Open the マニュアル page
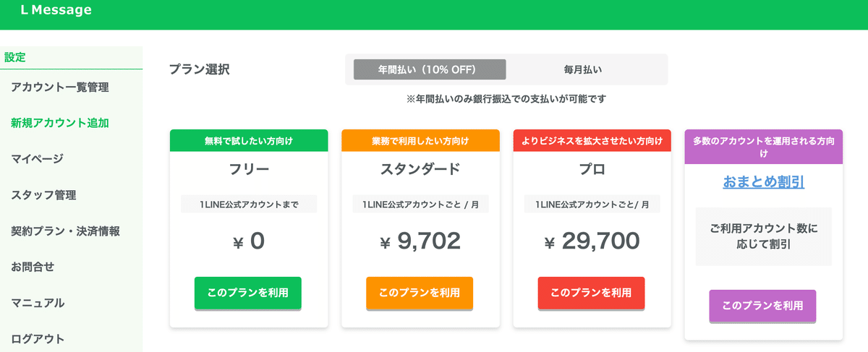Image resolution: width=868 pixels, height=352 pixels. (x=38, y=303)
